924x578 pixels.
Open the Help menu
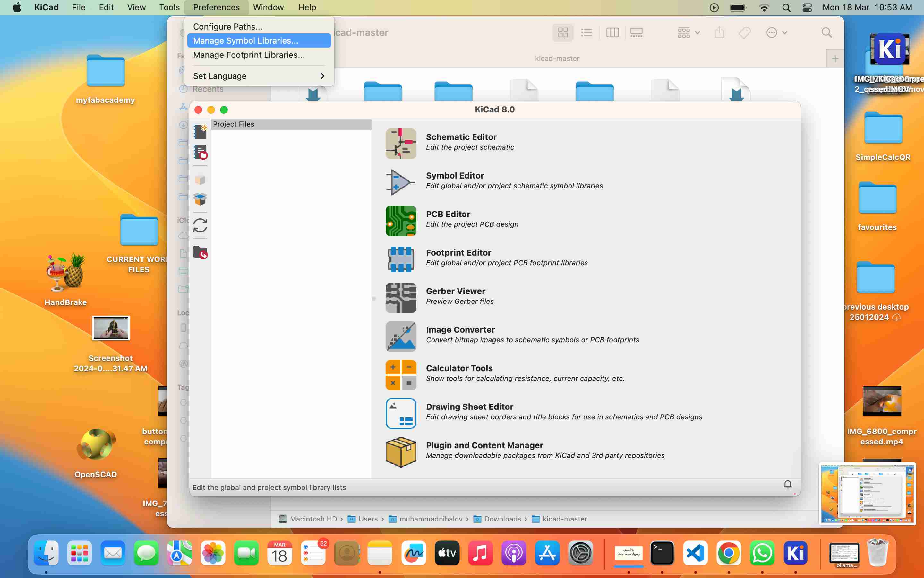(x=307, y=7)
